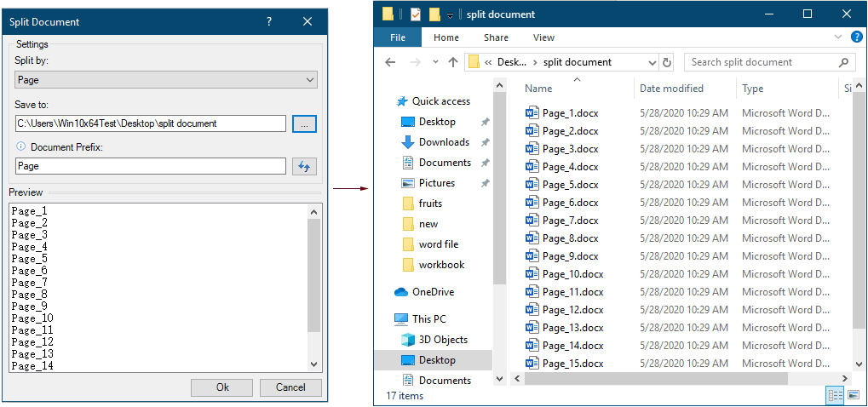Viewport: 868px width, 407px height.
Task: Open the Split by dropdown
Action: point(166,80)
